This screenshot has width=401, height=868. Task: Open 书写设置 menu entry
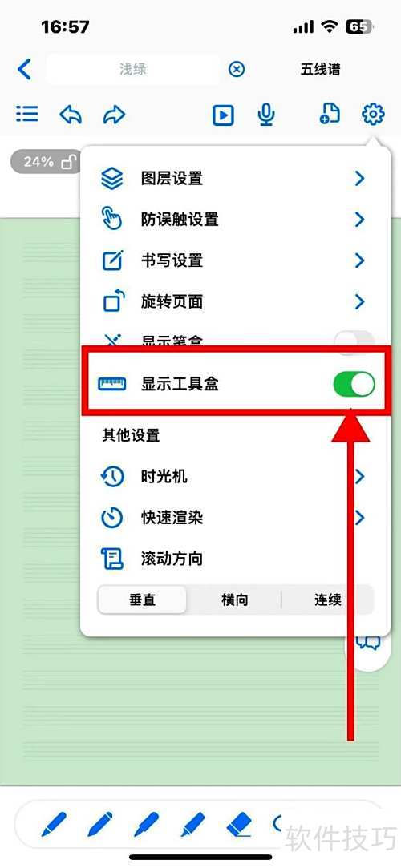[x=236, y=260]
